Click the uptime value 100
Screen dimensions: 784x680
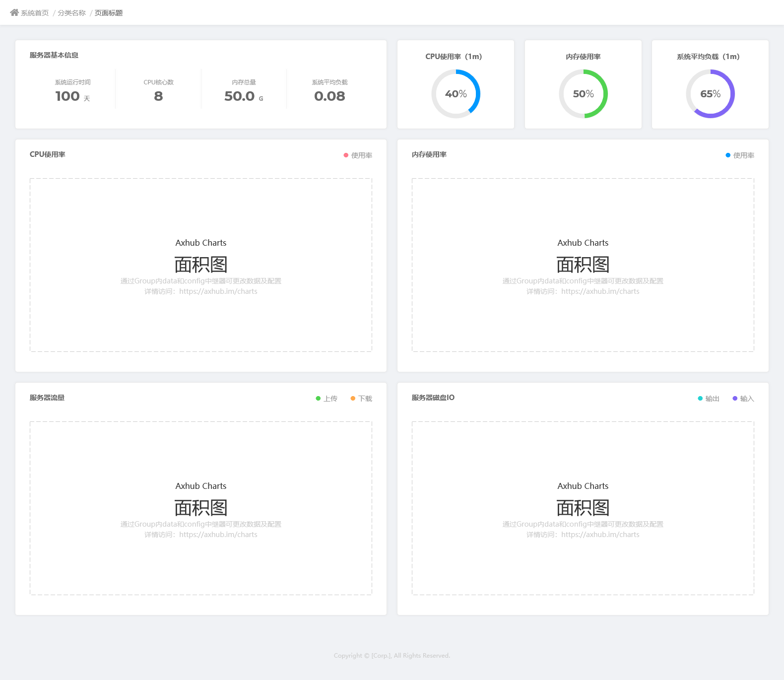(x=67, y=96)
